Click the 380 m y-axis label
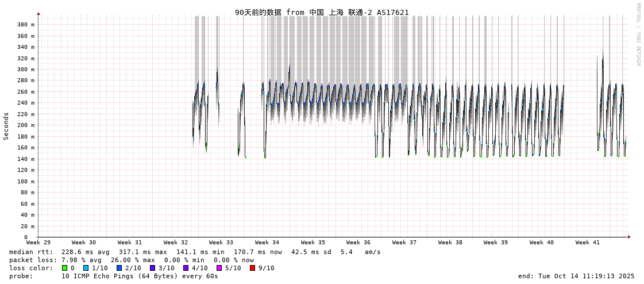644x284 pixels. [26, 25]
